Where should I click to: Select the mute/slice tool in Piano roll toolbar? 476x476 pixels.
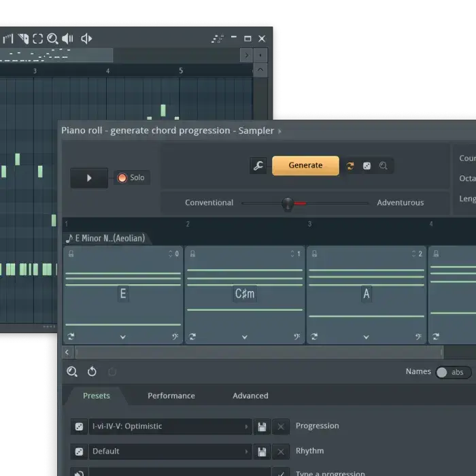coord(23,39)
